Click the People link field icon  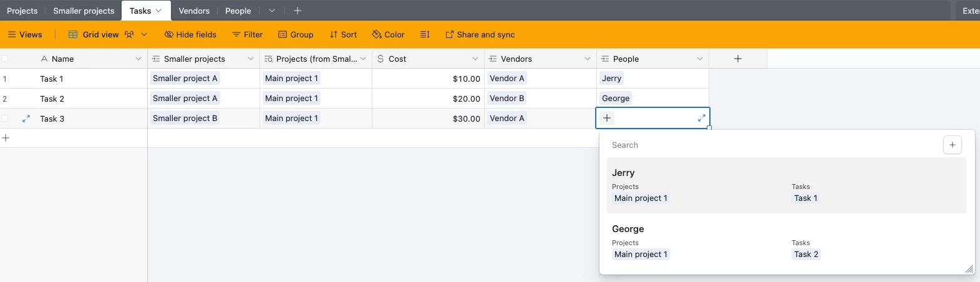pos(605,59)
